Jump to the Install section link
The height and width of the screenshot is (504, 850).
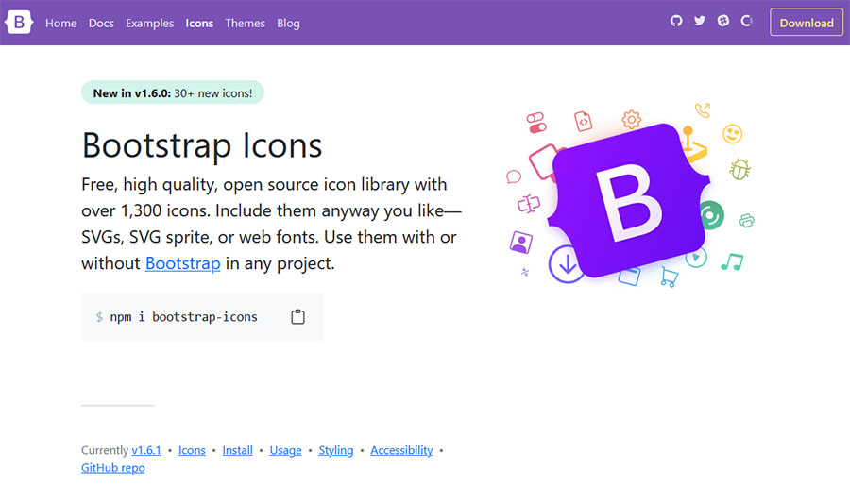(237, 450)
